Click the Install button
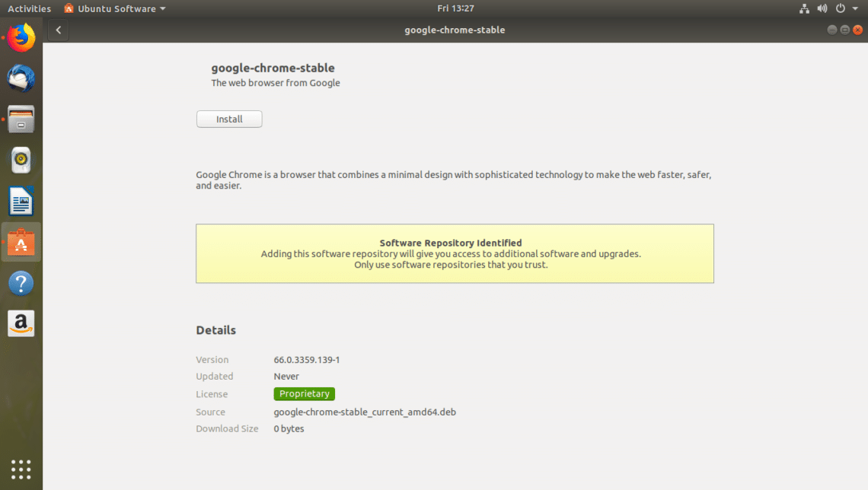868x490 pixels. coord(229,119)
